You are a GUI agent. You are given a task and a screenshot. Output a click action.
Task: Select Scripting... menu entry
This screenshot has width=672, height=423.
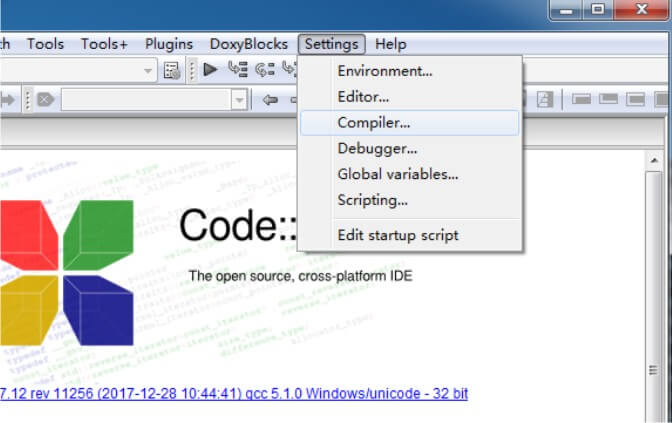410,200
